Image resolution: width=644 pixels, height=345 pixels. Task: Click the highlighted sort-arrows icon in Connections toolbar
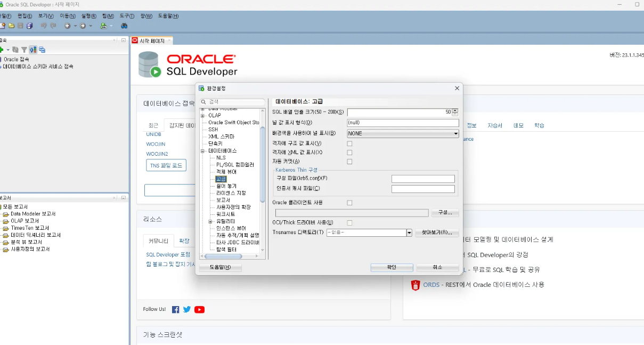point(33,50)
